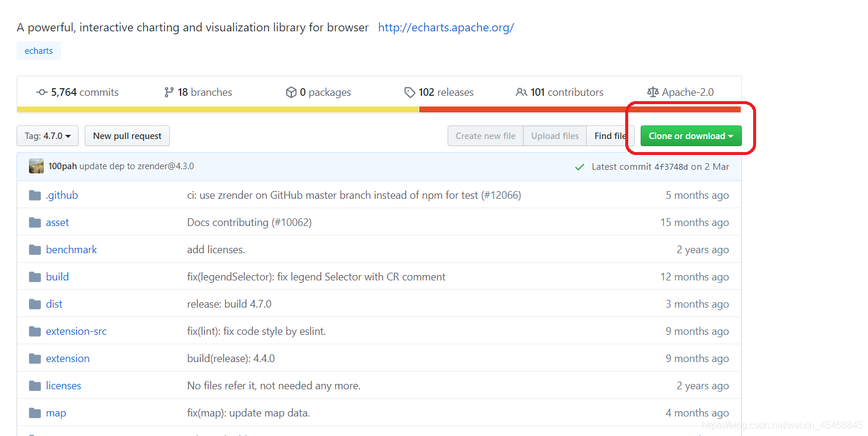This screenshot has width=868, height=436.
Task: Click the extension folder icon
Action: 35,359
